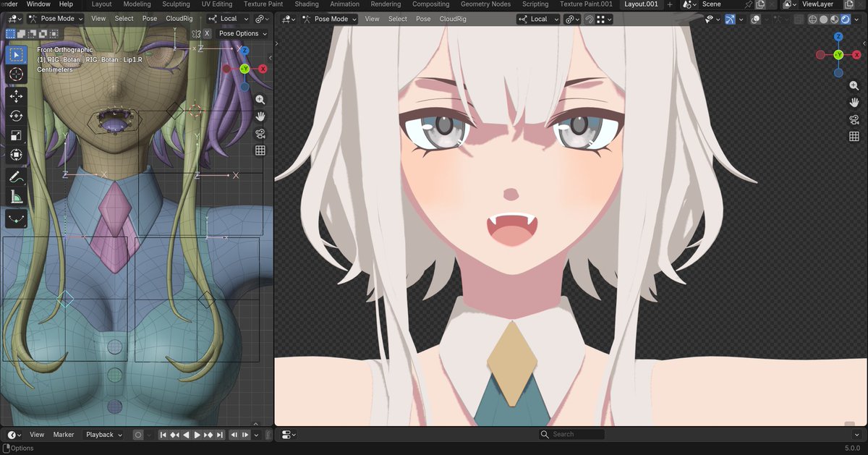Open the Window menu
Viewport: 868px width, 455px height.
coord(38,4)
